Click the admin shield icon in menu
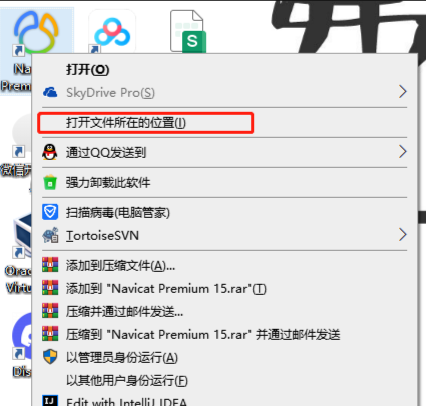Viewport: 426px width, 406px height. click(x=50, y=357)
